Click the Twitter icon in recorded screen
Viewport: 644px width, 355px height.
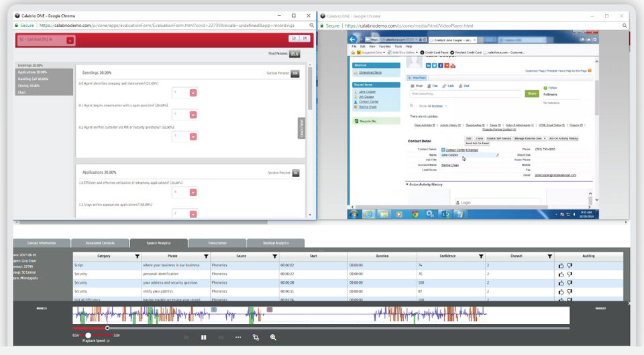435,66
